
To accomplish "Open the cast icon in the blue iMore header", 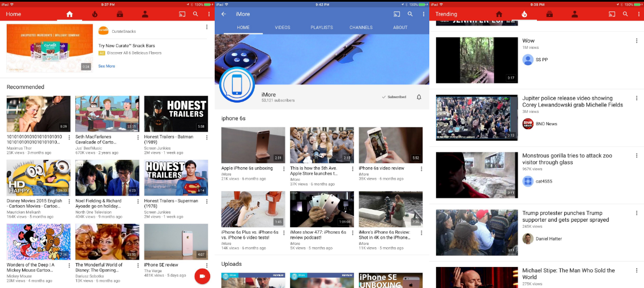I will tap(396, 14).
